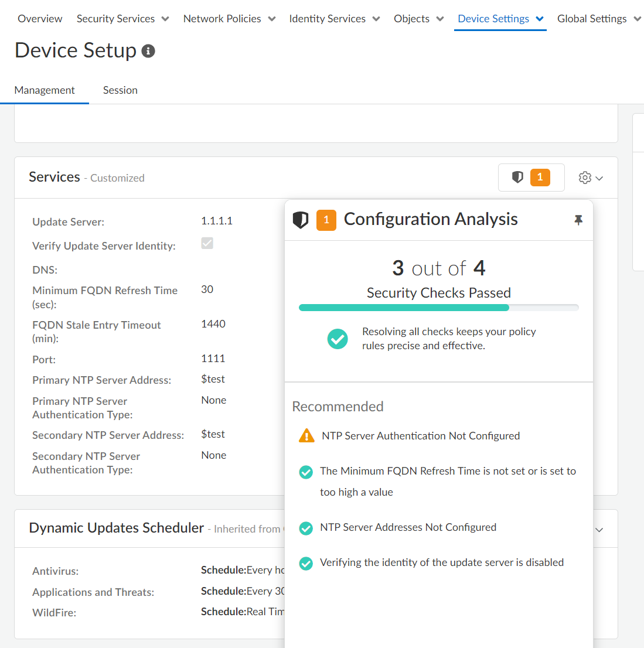Go to the Overview page

40,19
